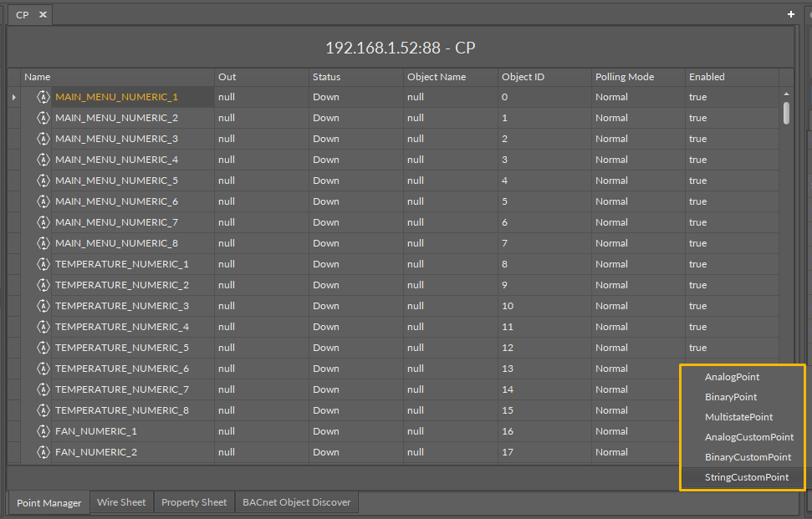
Task: Select AnalogPoint in the popup list
Action: coord(732,377)
